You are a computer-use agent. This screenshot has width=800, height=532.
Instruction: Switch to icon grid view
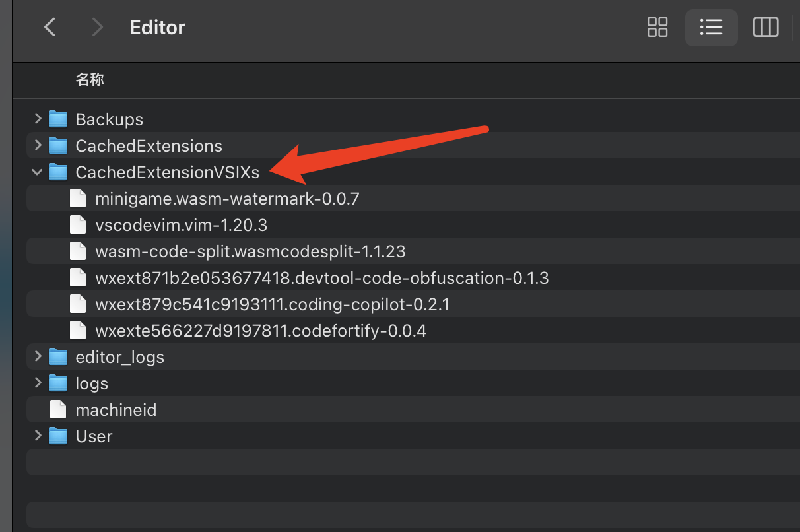coord(657,27)
